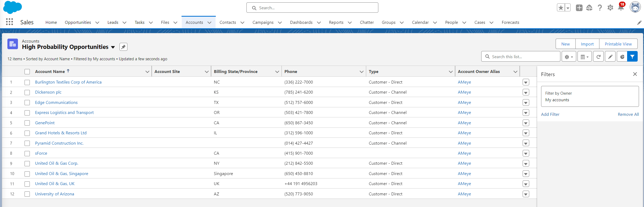Viewport: 644px width, 207px height.
Task: Open Type column options
Action: coord(451,72)
